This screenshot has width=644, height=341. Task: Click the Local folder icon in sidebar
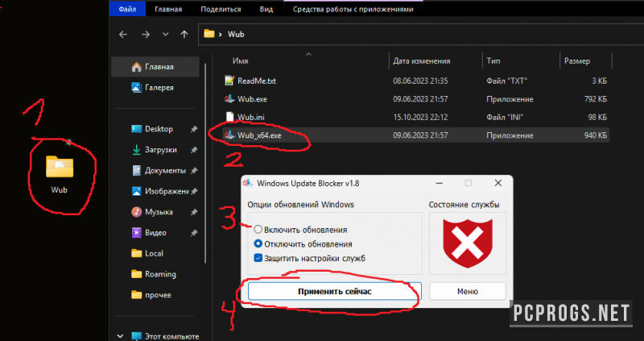tap(136, 253)
